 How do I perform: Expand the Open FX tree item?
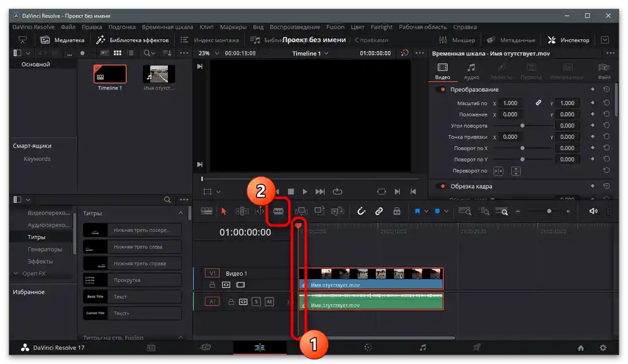coord(16,273)
